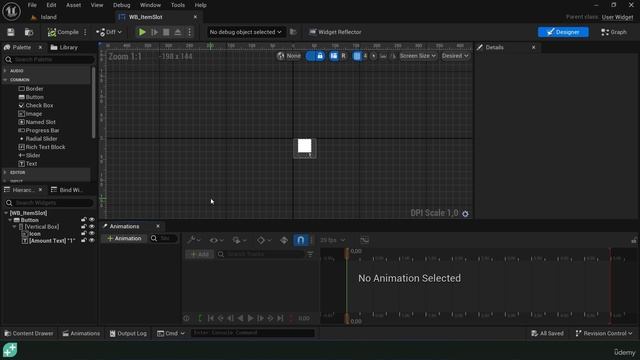
Task: Open the Widget Reflector
Action: coord(335,32)
